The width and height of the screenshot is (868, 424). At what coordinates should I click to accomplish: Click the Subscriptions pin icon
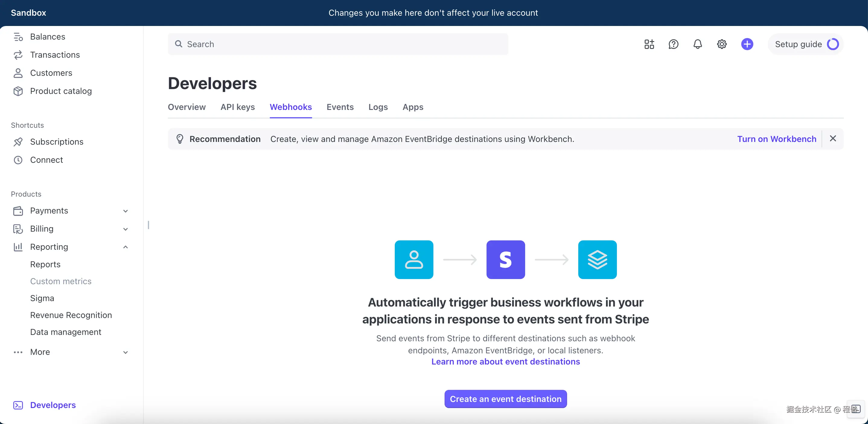[x=18, y=142]
